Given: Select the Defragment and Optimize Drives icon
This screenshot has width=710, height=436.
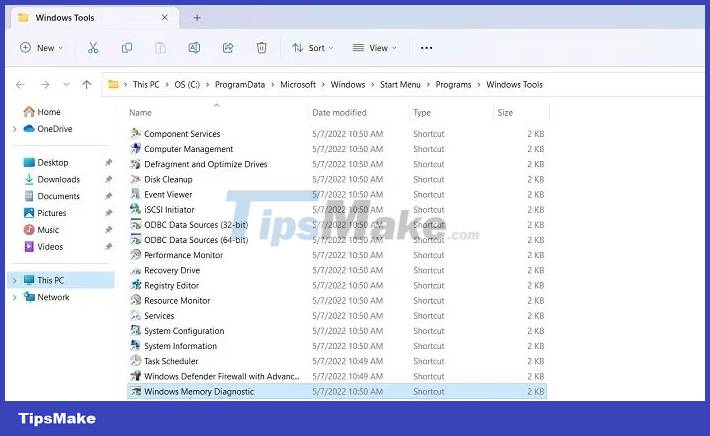Looking at the screenshot, I should (135, 164).
